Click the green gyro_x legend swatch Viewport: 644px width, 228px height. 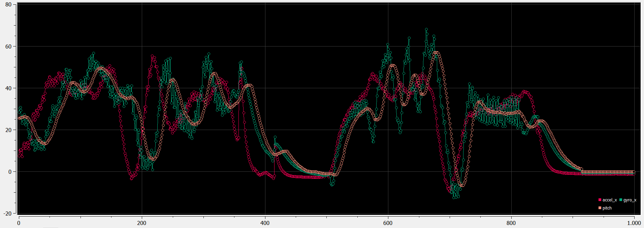(x=621, y=200)
